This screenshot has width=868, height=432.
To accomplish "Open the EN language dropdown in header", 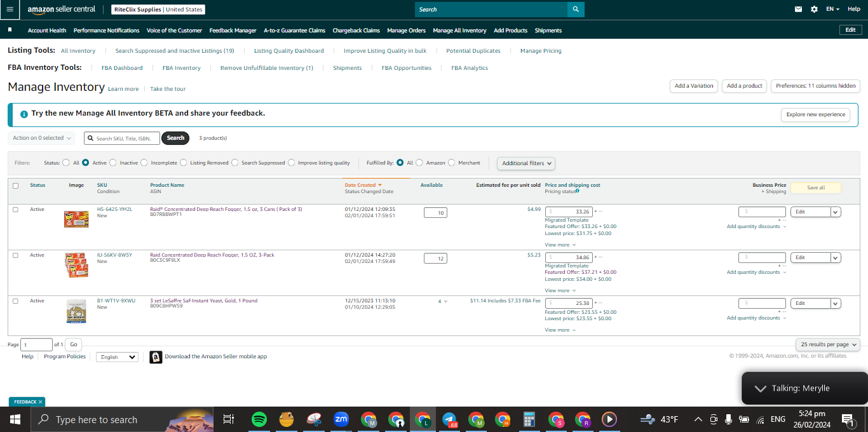I will 832,10.
